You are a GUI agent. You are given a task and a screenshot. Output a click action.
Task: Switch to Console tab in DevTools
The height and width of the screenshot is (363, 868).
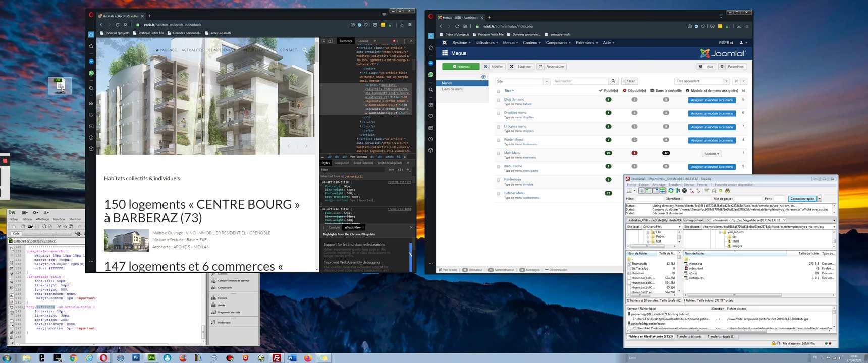coord(363,41)
